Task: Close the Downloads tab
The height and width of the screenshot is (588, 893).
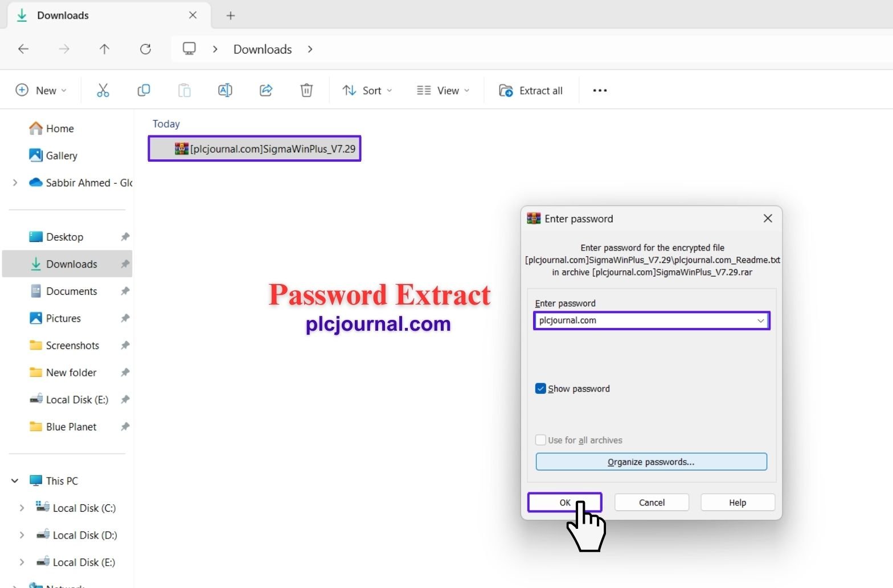Action: pyautogui.click(x=193, y=15)
